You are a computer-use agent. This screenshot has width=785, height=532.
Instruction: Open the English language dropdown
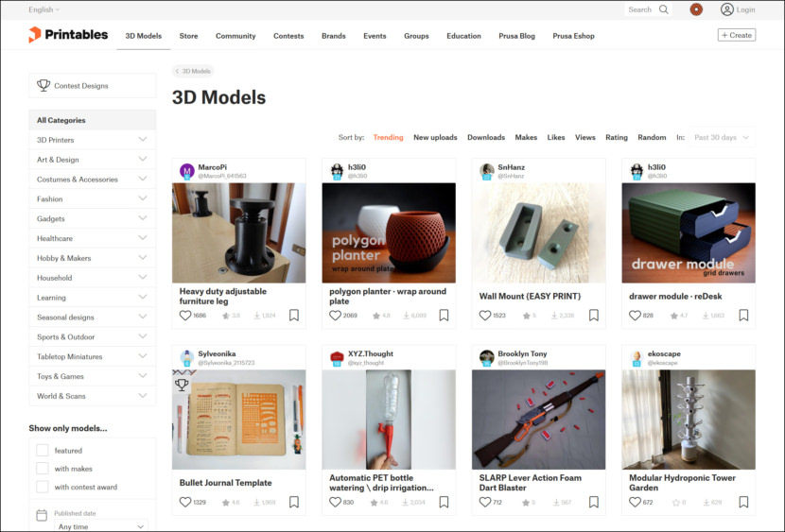pos(44,9)
